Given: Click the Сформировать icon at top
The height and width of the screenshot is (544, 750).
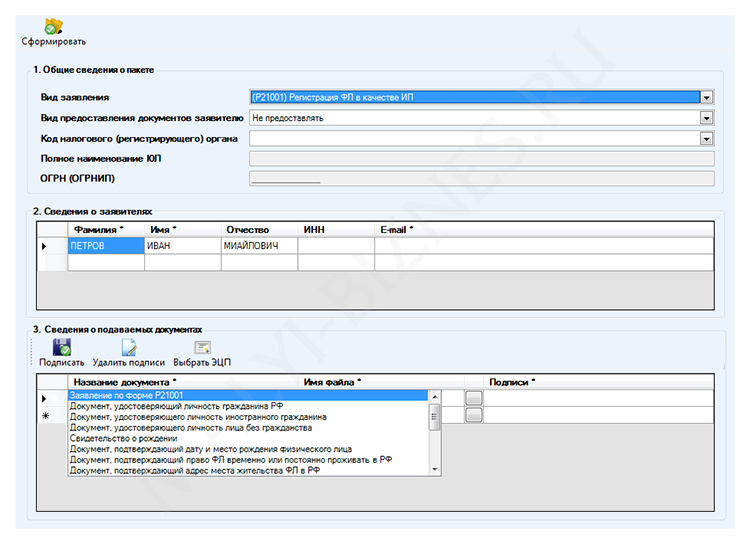Looking at the screenshot, I should pos(53,27).
